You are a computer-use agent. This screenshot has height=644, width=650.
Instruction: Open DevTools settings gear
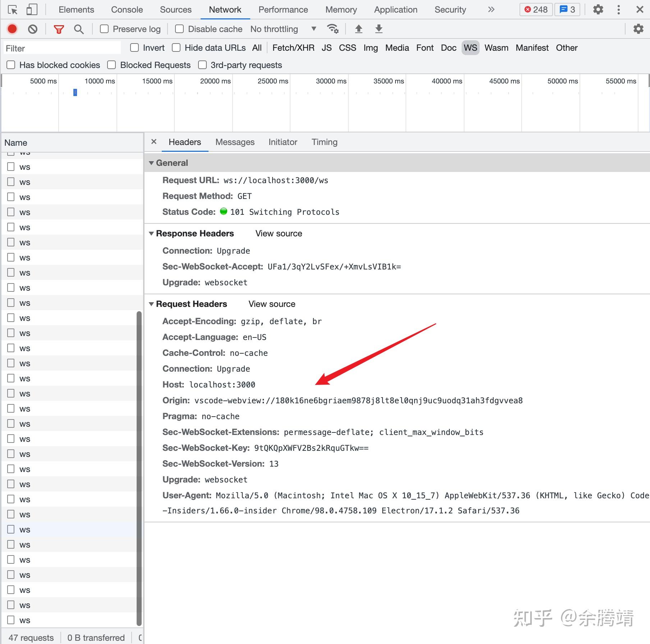598,9
